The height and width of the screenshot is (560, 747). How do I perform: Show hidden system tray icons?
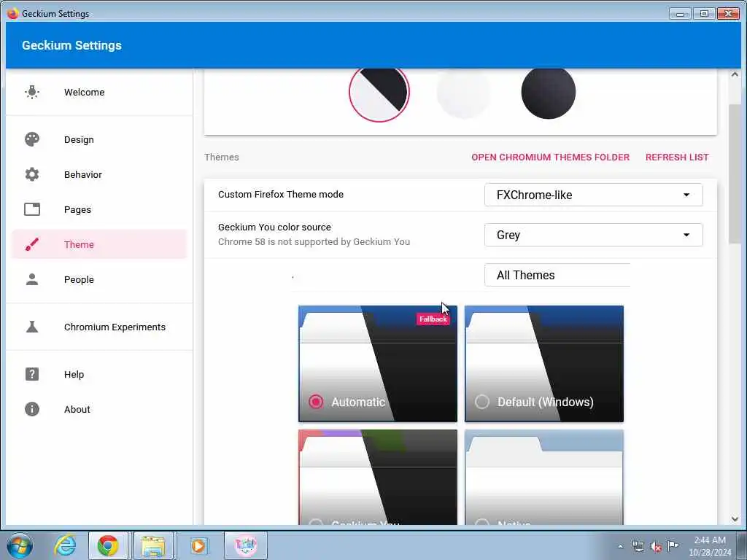620,546
